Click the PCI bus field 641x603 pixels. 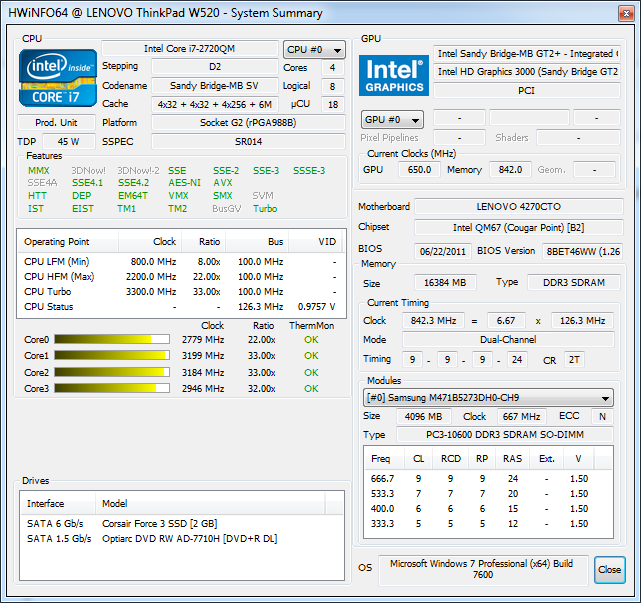527,90
